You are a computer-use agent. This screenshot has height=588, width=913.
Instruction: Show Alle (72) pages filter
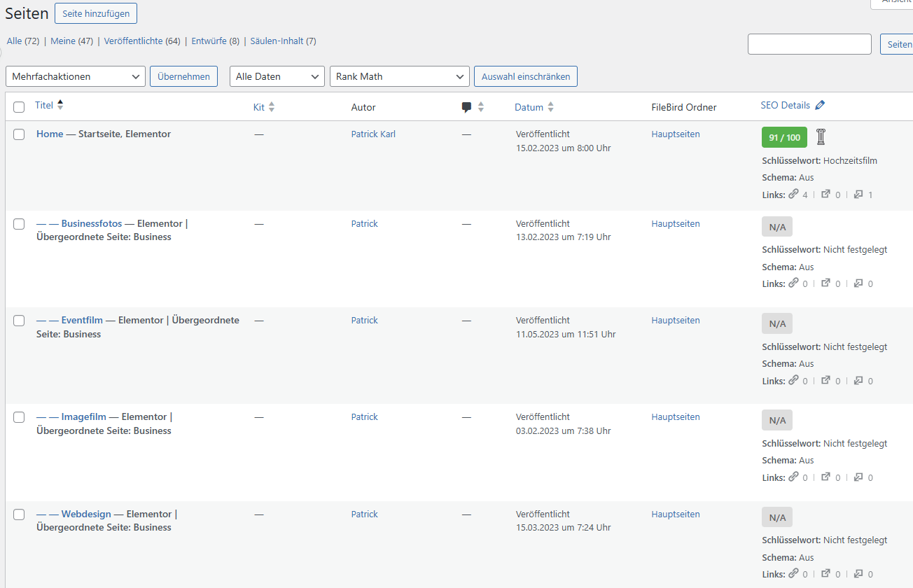point(23,41)
